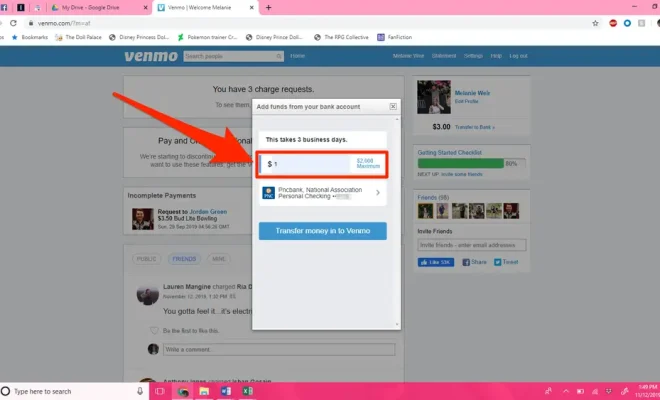Click the Cortana microphone icon
This screenshot has height=400, width=660.
(x=140, y=391)
